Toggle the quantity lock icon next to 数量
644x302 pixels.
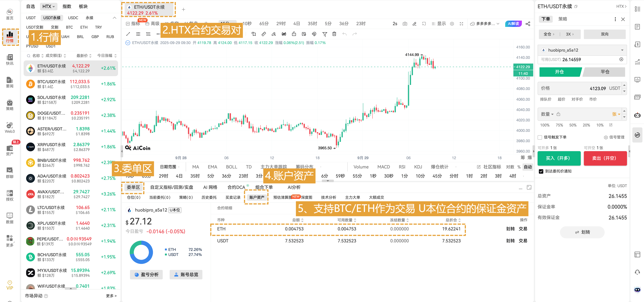click(x=558, y=114)
